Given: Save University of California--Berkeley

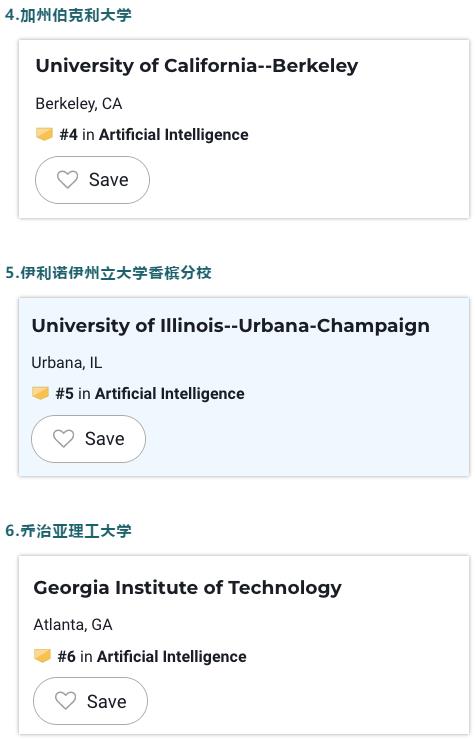Looking at the screenshot, I should click(x=92, y=180).
